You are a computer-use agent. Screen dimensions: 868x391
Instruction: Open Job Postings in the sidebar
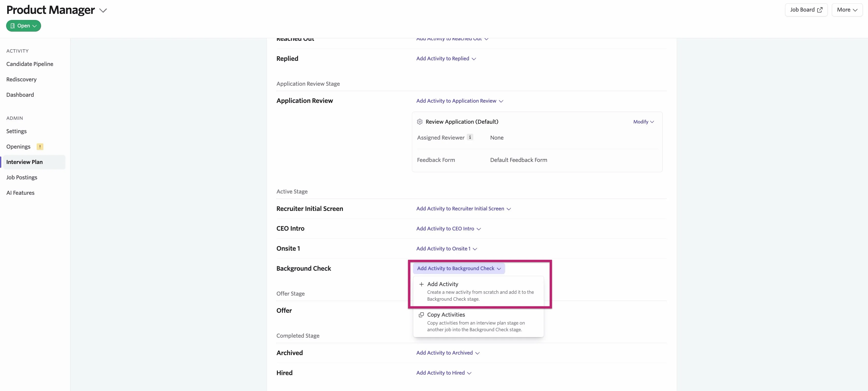click(x=22, y=178)
